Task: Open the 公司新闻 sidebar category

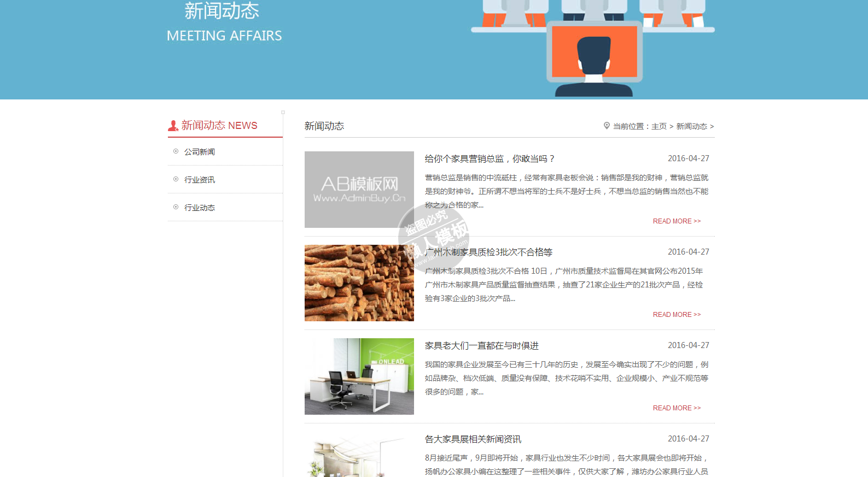Action: point(200,152)
